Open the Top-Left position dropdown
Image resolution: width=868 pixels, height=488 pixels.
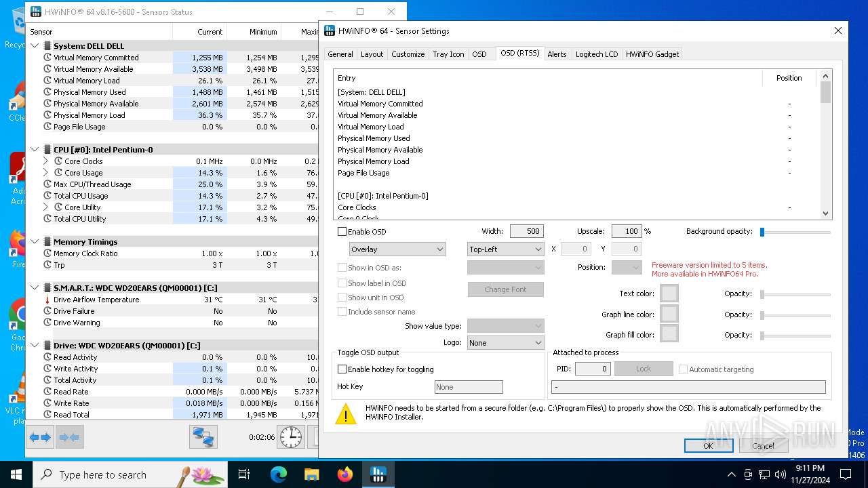[x=506, y=249]
